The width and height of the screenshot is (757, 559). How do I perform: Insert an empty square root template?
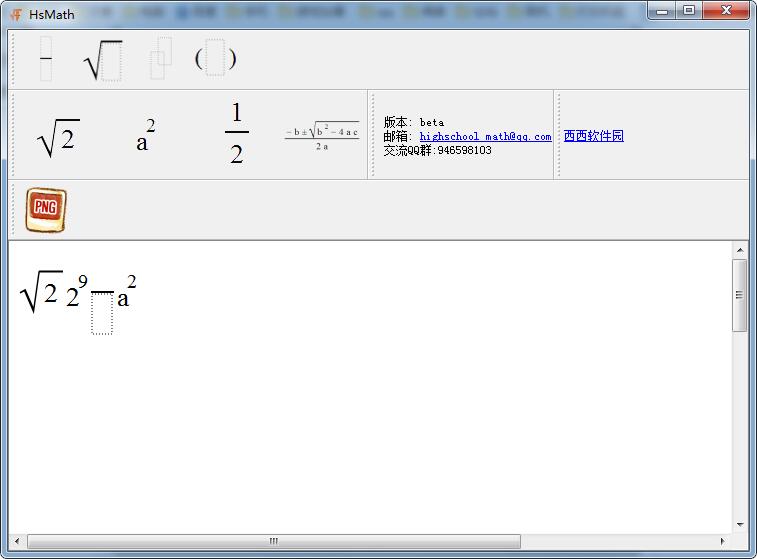[x=103, y=60]
